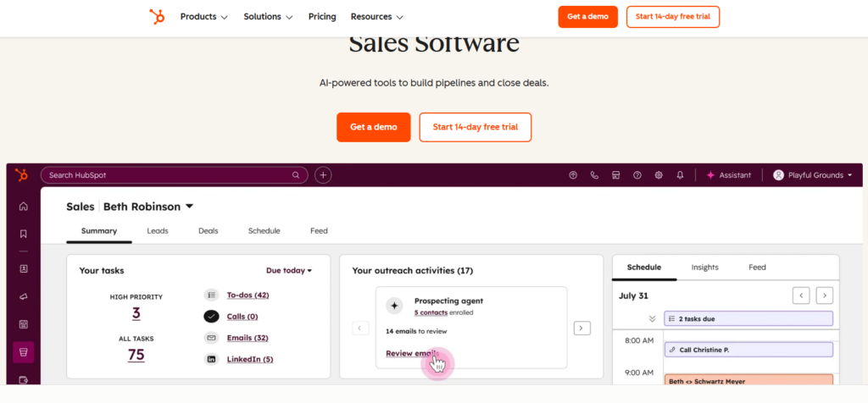
Task: Switch to the Feed tab under Sales
Action: [319, 231]
